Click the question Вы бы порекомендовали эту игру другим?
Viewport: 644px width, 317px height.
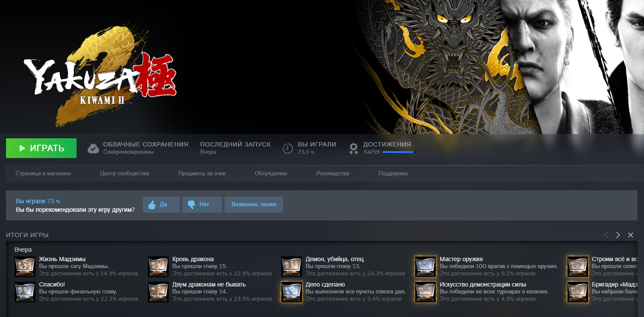tap(75, 210)
